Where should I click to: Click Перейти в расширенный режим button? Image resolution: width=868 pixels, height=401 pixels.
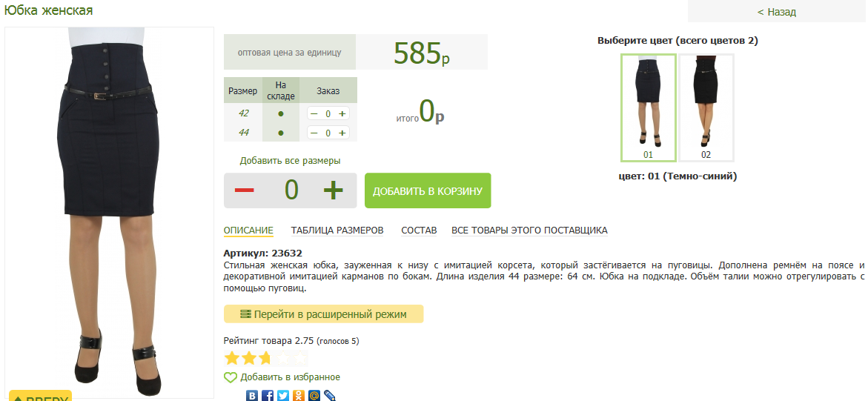coord(323,314)
